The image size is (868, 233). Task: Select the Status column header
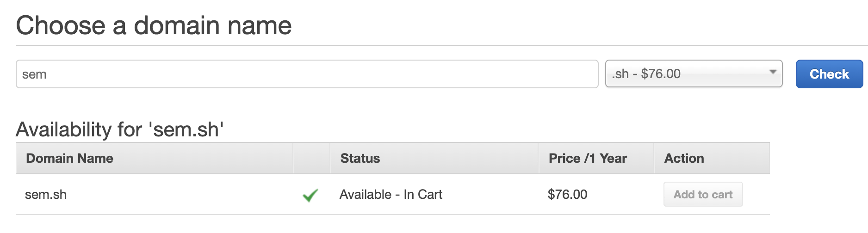point(360,159)
